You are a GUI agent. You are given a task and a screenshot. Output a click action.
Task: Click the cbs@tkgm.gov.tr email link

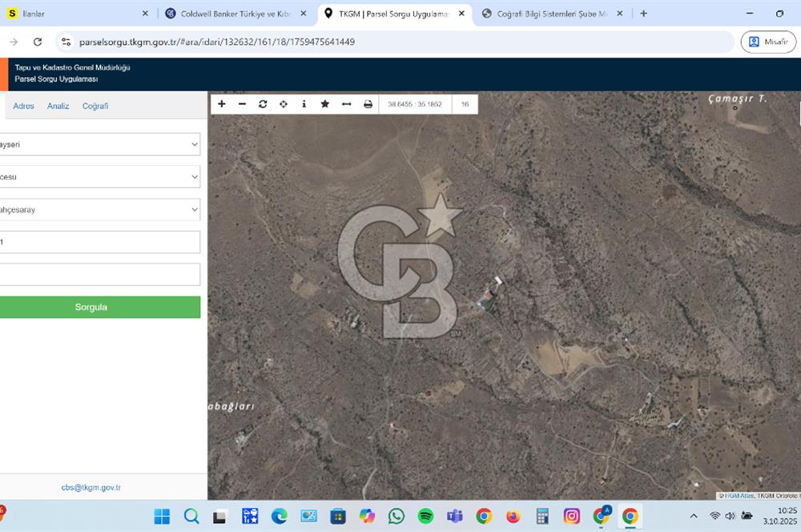[91, 487]
